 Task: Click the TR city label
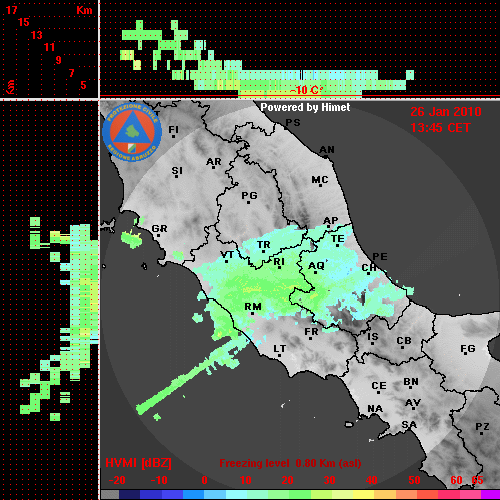point(264,245)
